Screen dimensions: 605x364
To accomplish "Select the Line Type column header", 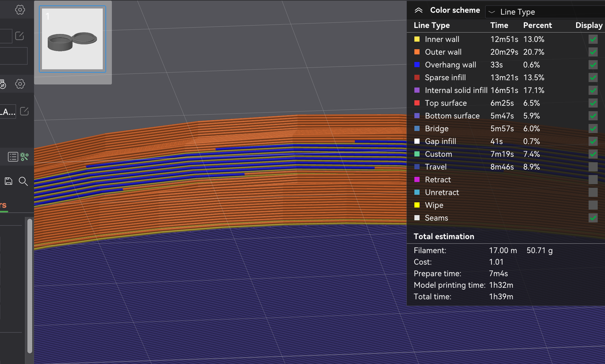I will tap(431, 25).
